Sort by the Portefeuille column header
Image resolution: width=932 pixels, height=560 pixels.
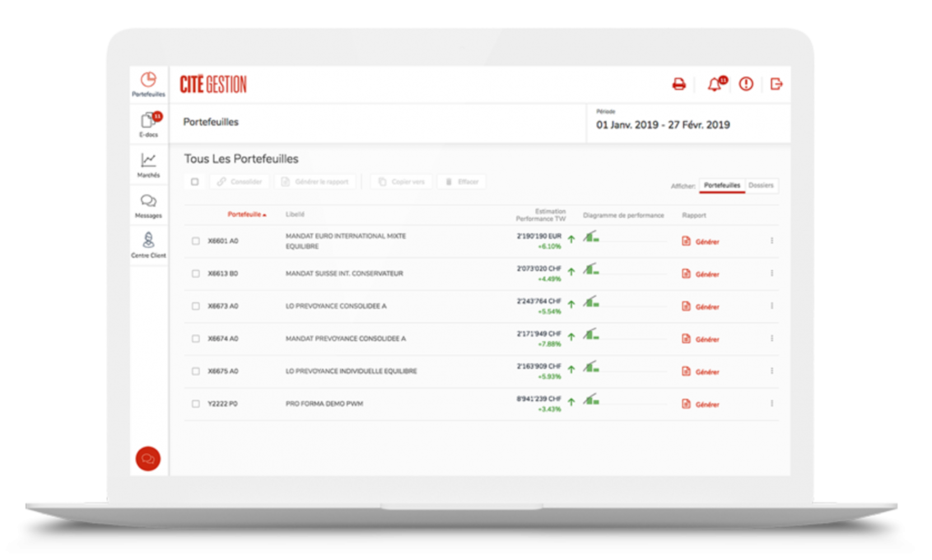(x=245, y=214)
